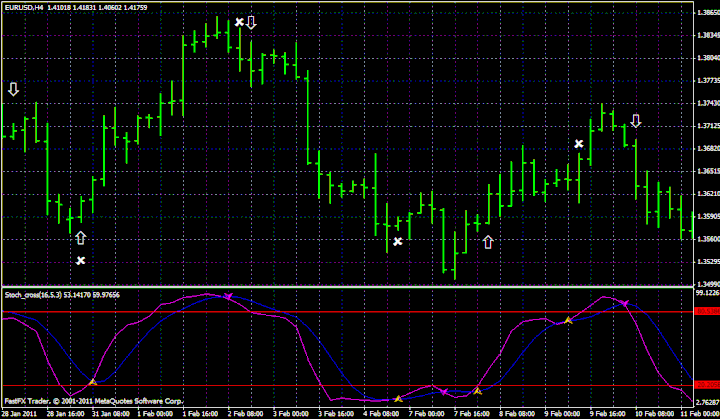Click the 28 Jan 2011 date label

point(20,413)
